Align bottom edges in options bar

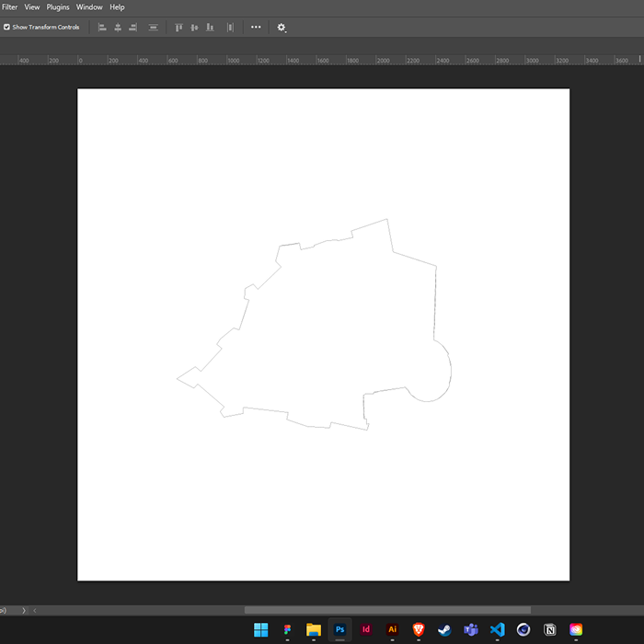tap(210, 28)
